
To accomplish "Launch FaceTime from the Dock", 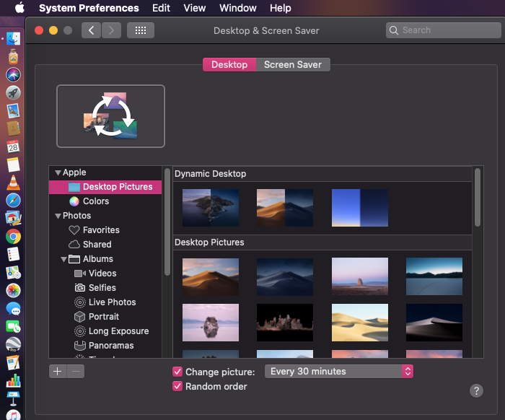I will (13, 327).
